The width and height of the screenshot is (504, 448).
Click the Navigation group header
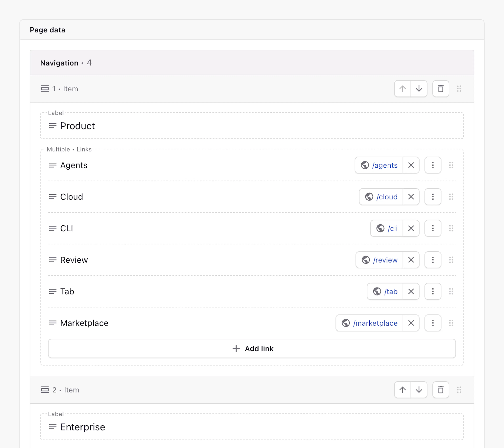[252, 63]
